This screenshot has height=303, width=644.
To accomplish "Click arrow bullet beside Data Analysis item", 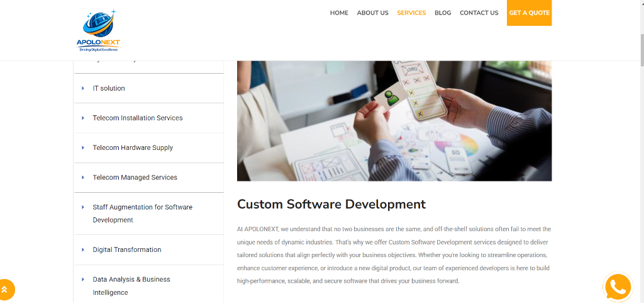I will 83,279.
